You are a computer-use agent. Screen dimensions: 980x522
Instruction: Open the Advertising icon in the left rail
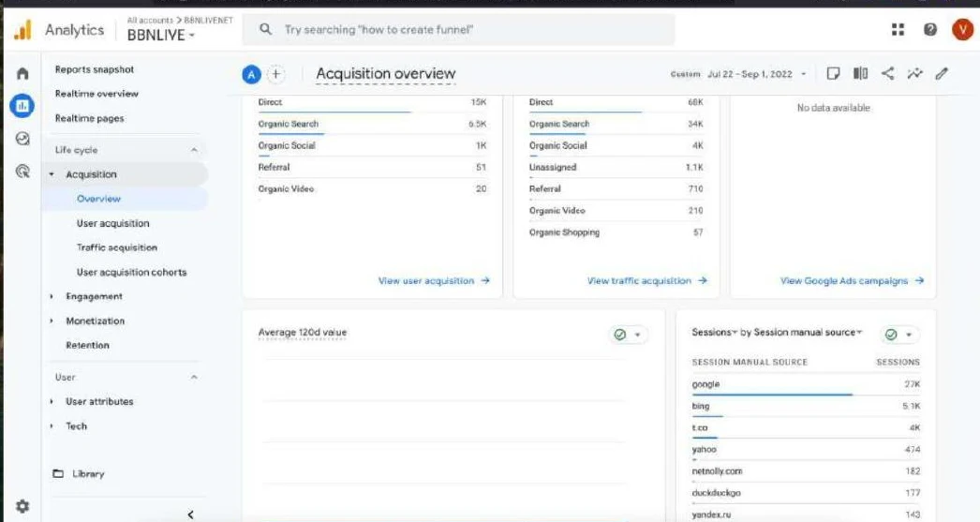point(22,172)
